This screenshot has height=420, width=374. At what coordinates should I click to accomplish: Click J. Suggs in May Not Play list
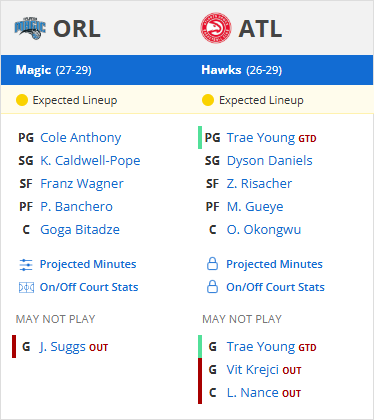[x=62, y=347]
